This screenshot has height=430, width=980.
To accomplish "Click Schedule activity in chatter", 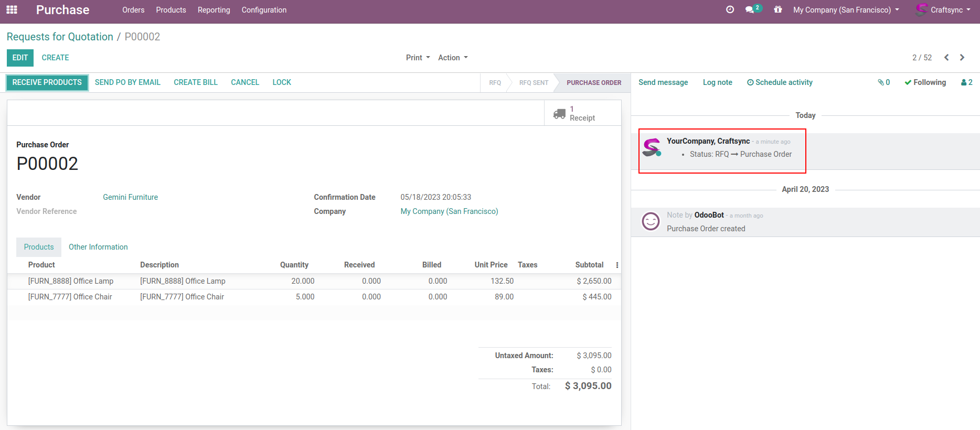I will click(x=780, y=82).
